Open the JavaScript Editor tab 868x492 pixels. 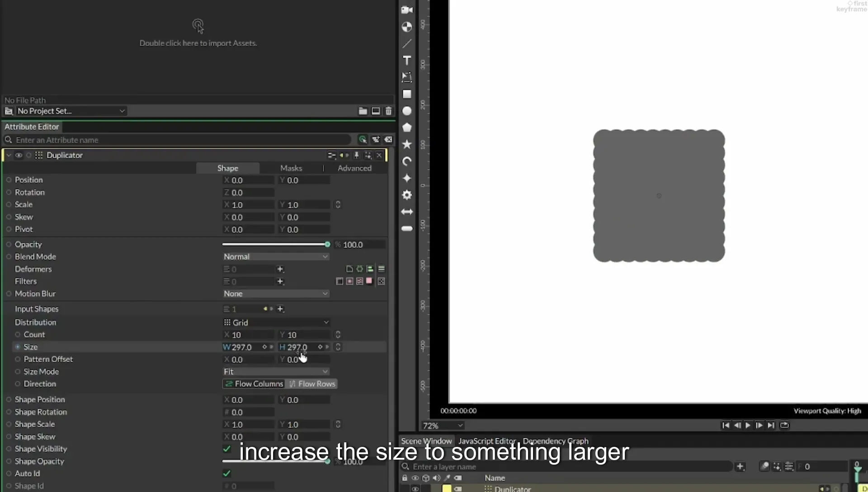486,441
